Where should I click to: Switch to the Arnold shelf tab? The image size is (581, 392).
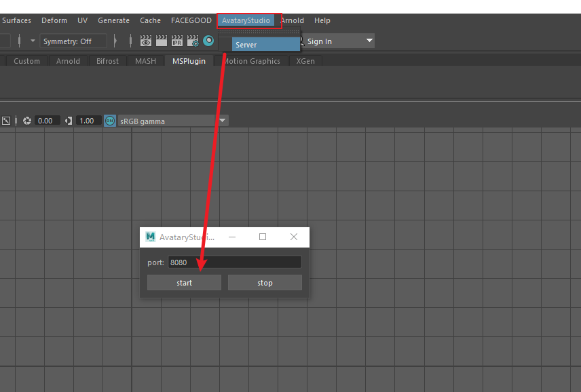click(68, 61)
